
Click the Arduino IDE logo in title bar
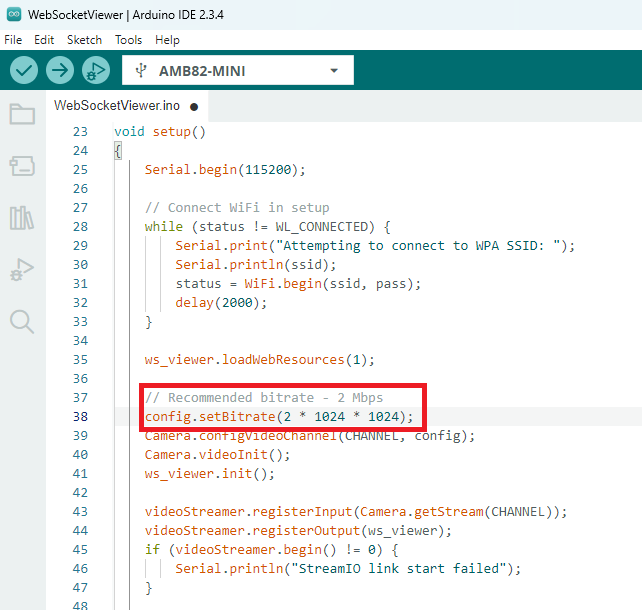[14, 14]
